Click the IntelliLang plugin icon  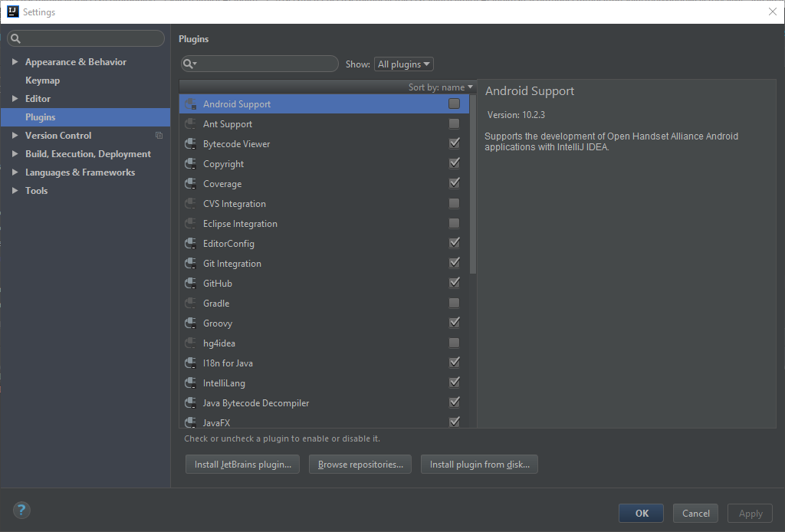coord(190,383)
